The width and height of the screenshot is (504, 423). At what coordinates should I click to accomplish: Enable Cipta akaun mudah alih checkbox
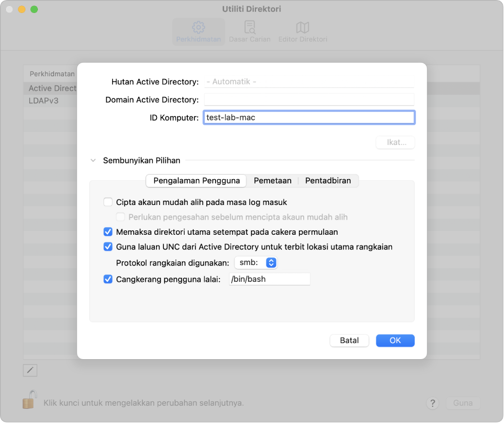[x=108, y=202]
